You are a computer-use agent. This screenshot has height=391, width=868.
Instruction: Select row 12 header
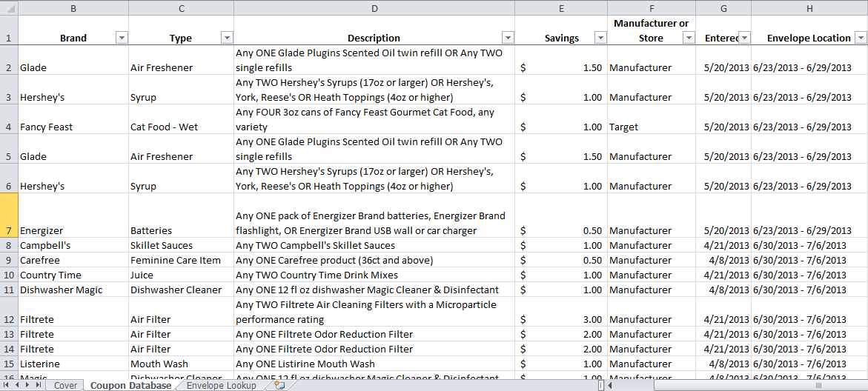click(9, 312)
